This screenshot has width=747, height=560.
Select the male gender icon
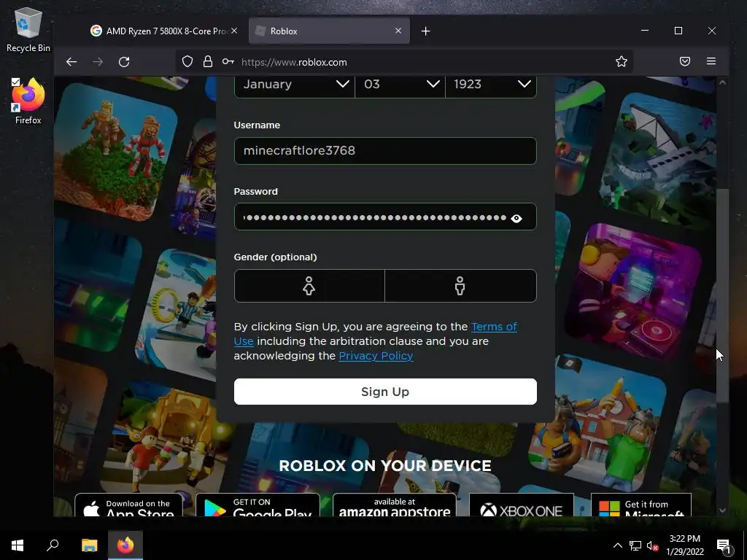(460, 286)
